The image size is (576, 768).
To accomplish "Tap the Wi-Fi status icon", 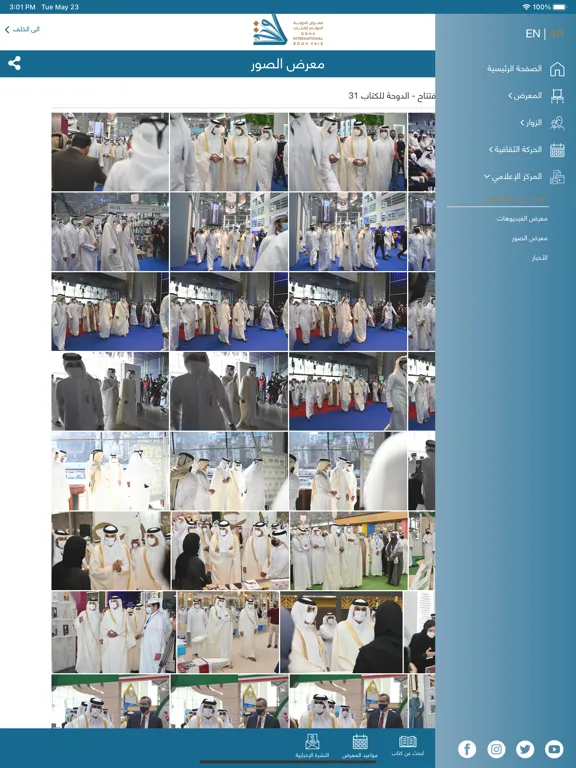I will [x=526, y=7].
